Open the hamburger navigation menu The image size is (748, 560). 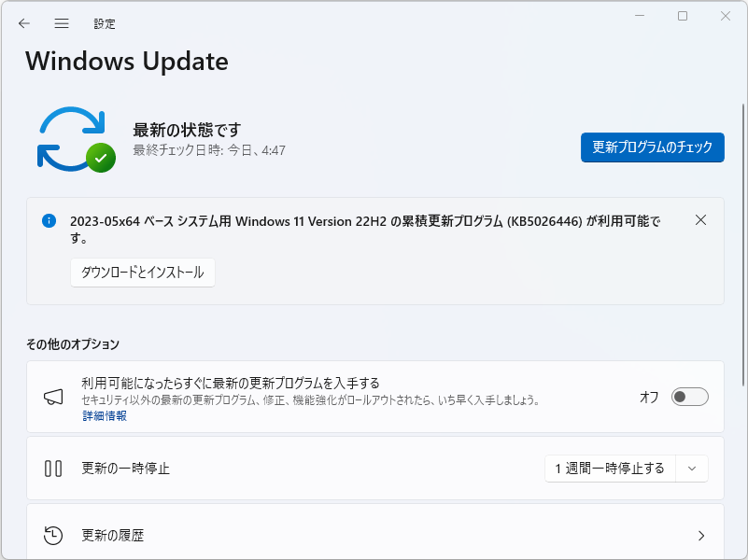[61, 23]
